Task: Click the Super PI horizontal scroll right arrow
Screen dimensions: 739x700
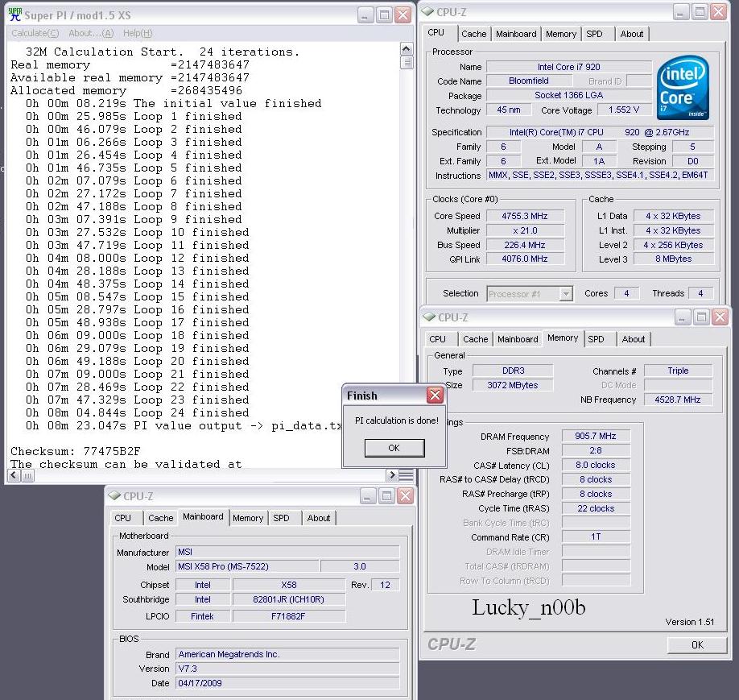Action: (x=392, y=475)
